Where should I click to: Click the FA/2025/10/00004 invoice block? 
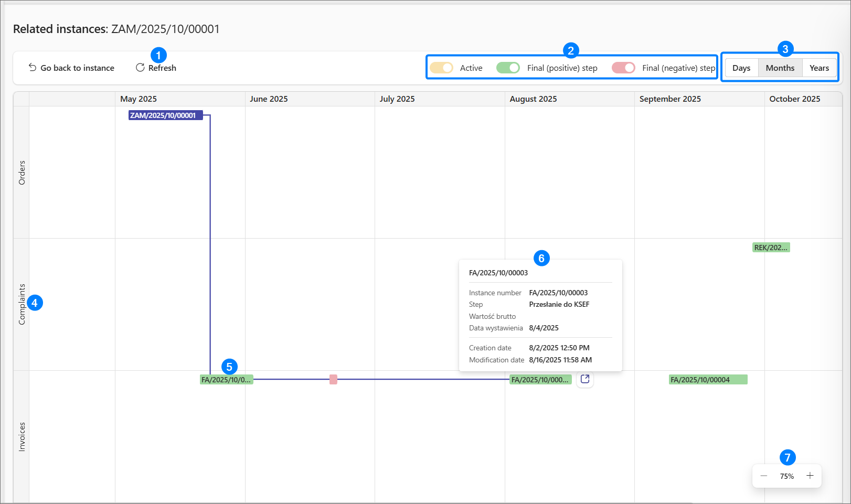708,380
